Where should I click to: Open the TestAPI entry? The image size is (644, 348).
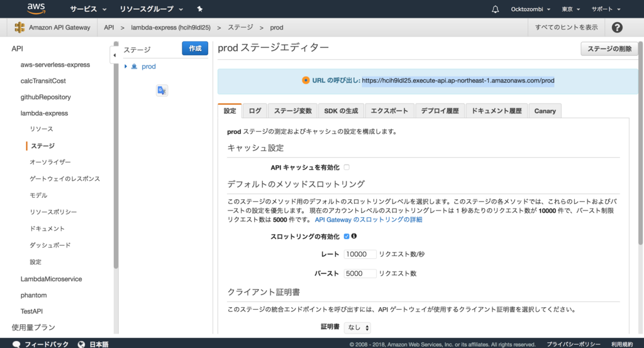[31, 311]
